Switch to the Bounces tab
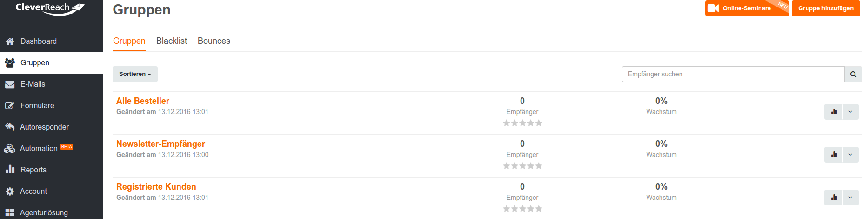Viewport: 868px width, 219px height. (214, 41)
